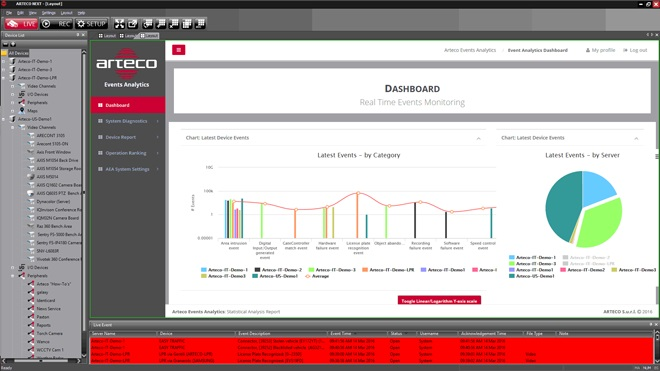
Task: Select the All Devices folder icon
Action: [x=4, y=53]
